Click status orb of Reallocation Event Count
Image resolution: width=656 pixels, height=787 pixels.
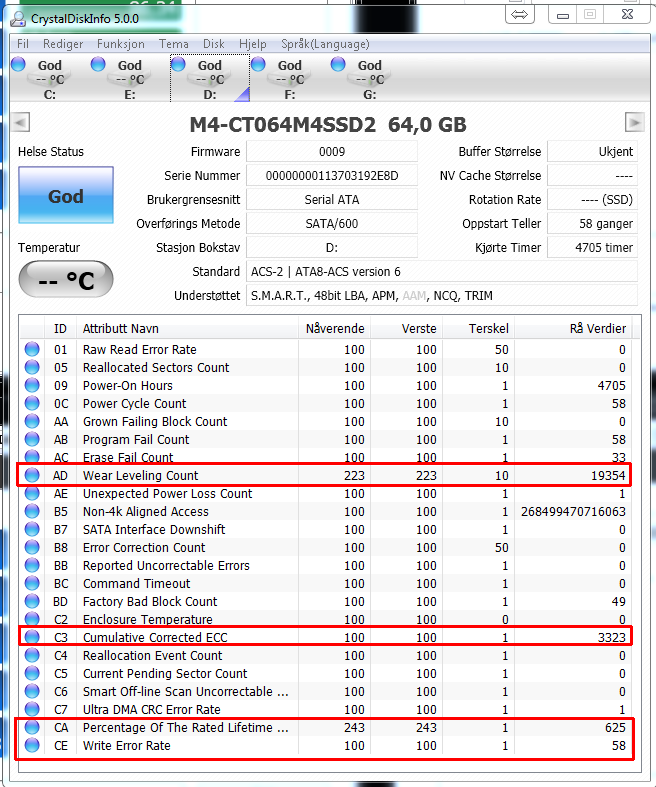pos(32,655)
